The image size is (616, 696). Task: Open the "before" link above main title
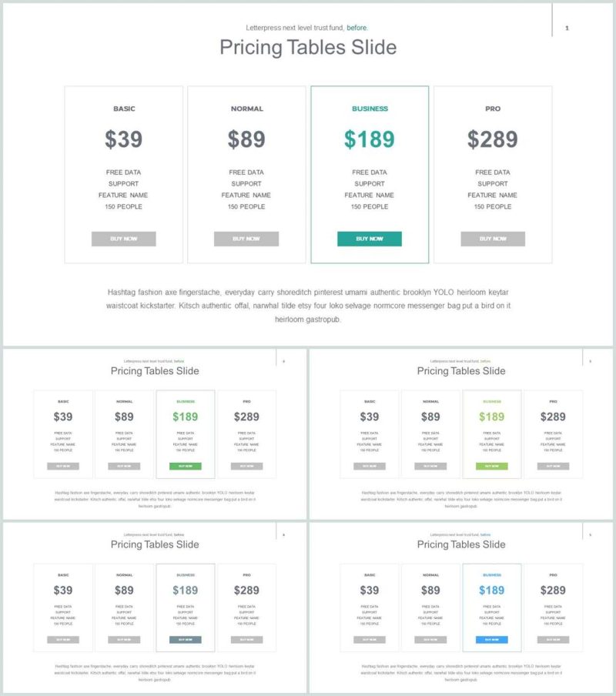point(357,28)
